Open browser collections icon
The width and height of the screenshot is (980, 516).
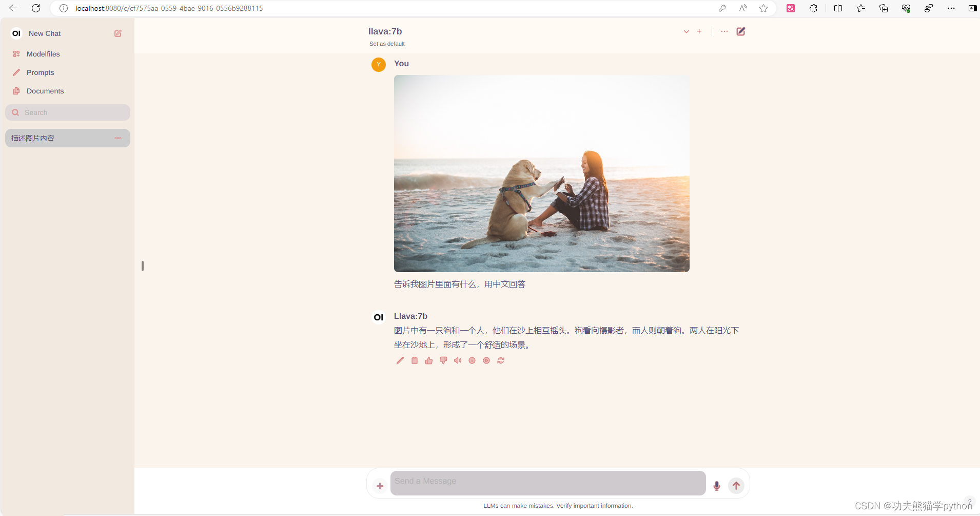point(884,8)
